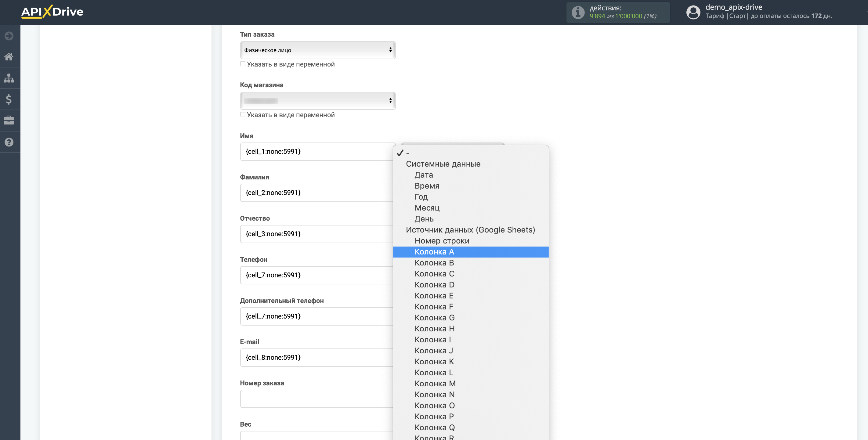Select Колонка Q option
This screenshot has height=440, width=868.
pyautogui.click(x=471, y=427)
